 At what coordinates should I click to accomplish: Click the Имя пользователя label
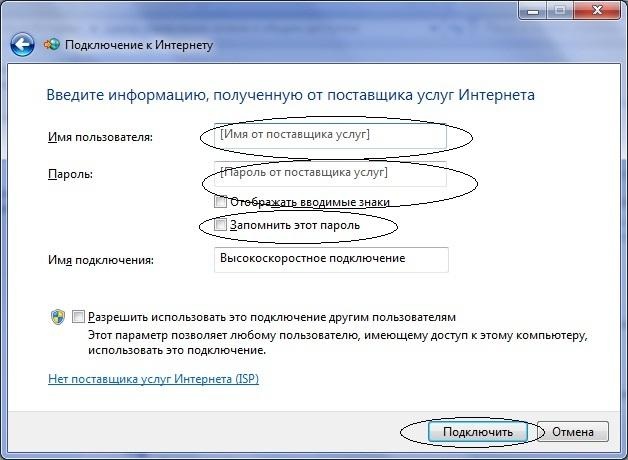pyautogui.click(x=100, y=137)
